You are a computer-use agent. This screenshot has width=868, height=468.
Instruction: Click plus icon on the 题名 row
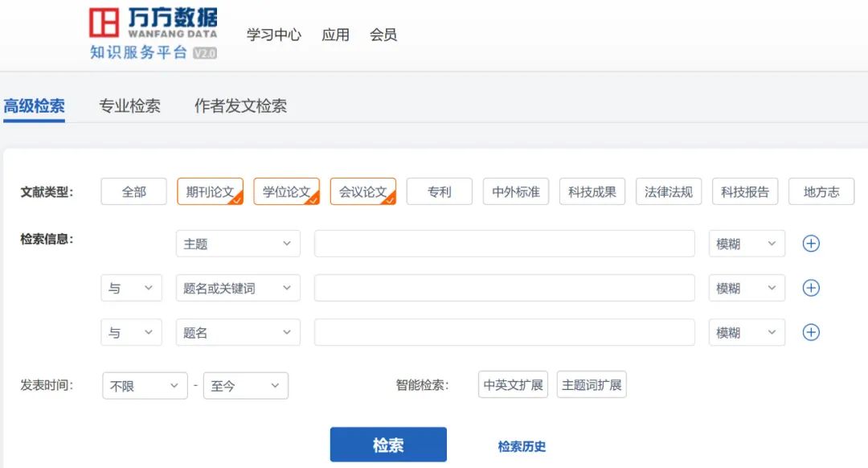click(811, 332)
